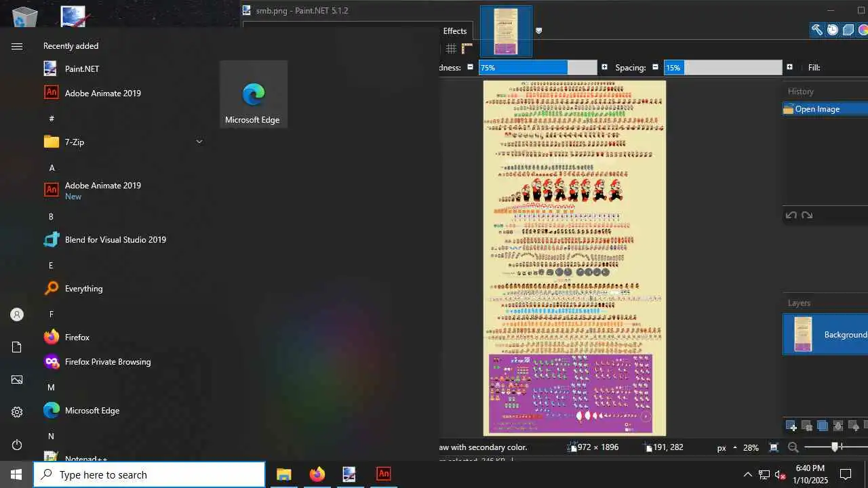This screenshot has width=868, height=488.
Task: Open Pictures icon in Start sidebar
Action: tap(17, 380)
